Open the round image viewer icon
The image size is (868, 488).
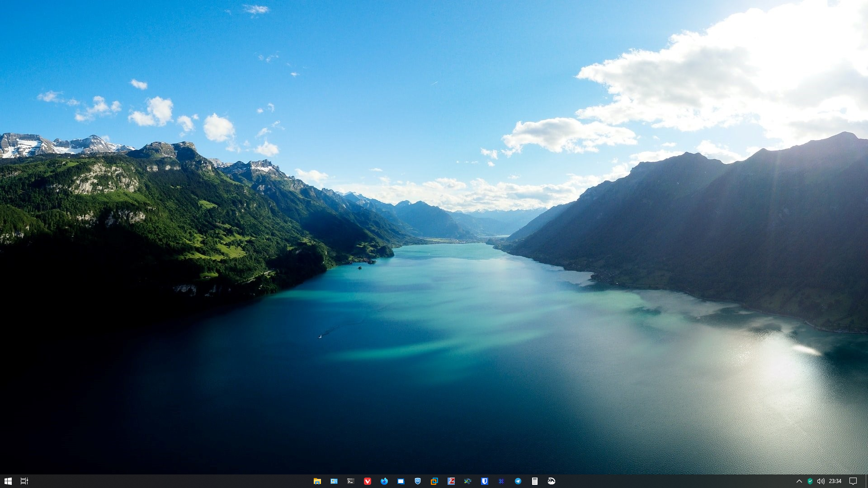coord(552,481)
